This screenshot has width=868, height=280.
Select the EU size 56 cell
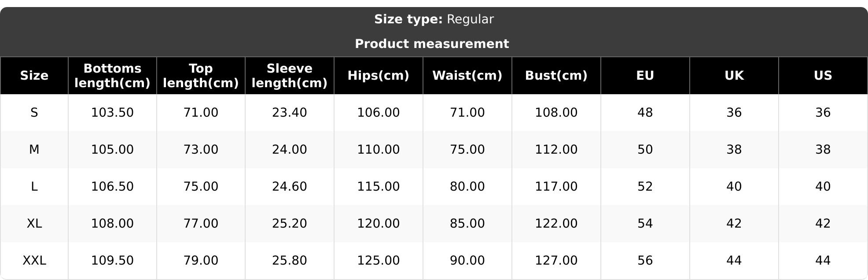pyautogui.click(x=645, y=261)
